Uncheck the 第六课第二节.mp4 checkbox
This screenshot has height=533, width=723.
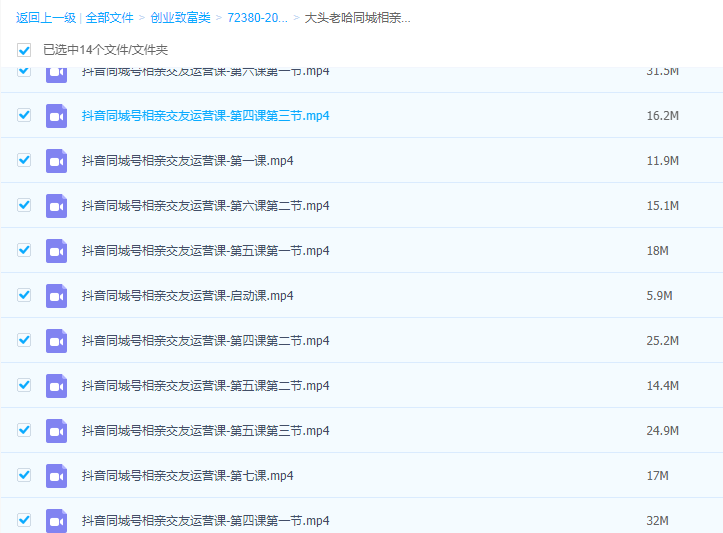(x=24, y=205)
